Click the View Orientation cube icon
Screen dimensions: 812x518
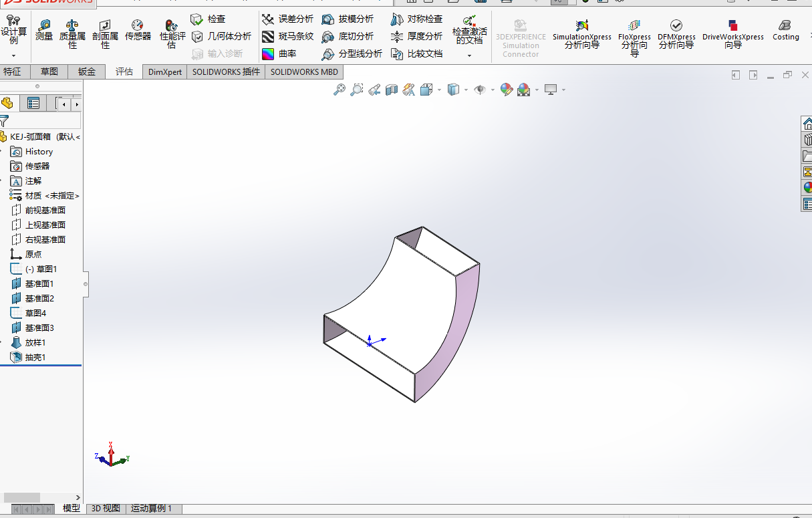click(x=426, y=90)
